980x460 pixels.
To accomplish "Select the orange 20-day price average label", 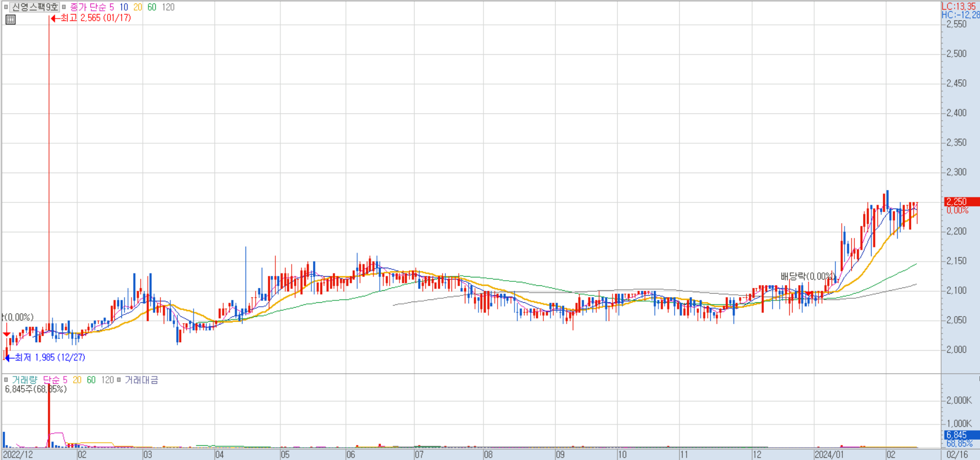I will click(x=138, y=7).
